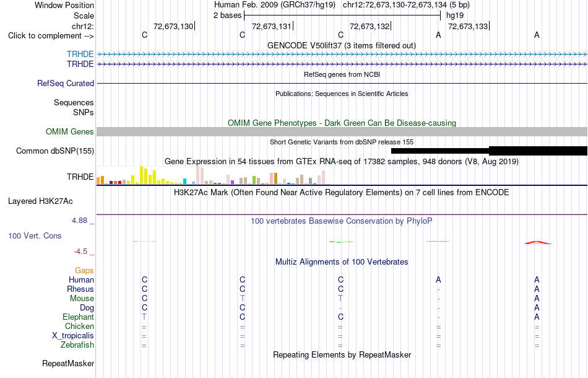Click the Sequences label of Publications track
Viewport: 588px width, 378px height.
point(74,102)
